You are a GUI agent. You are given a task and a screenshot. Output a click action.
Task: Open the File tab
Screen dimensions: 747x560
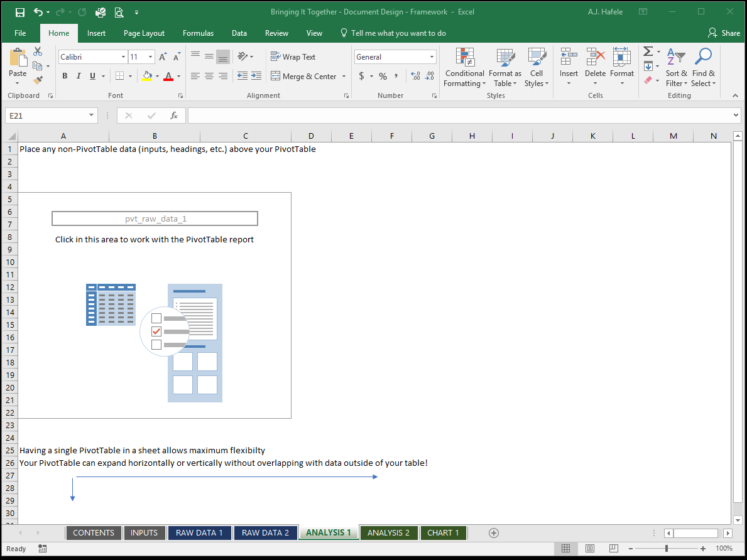click(20, 33)
